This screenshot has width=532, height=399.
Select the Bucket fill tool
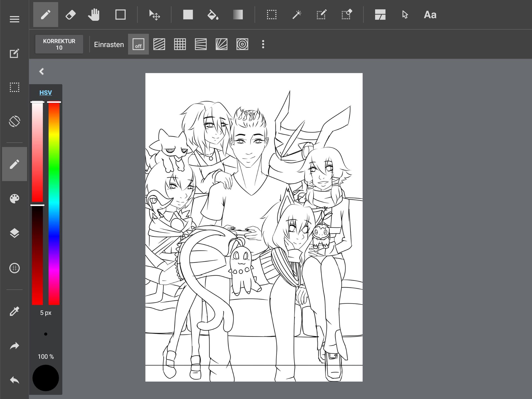coord(213,15)
